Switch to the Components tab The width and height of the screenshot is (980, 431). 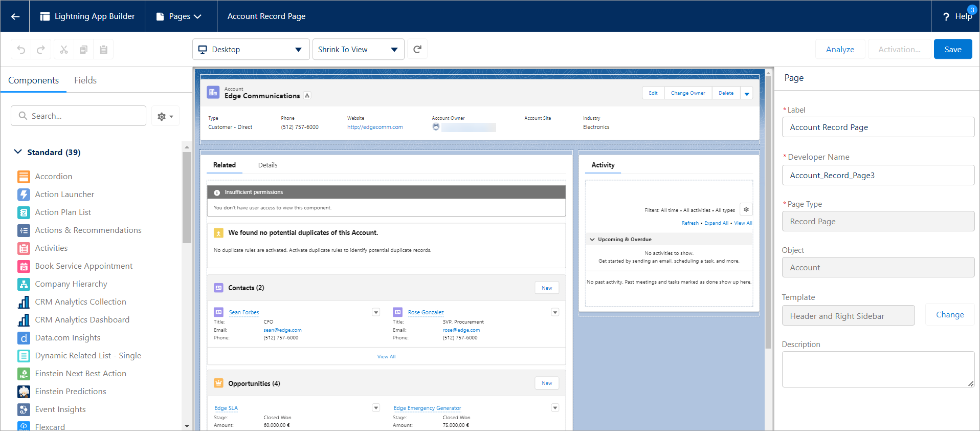point(33,80)
